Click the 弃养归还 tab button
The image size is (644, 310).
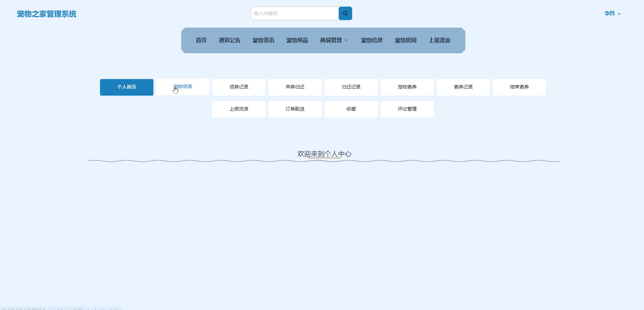point(295,87)
